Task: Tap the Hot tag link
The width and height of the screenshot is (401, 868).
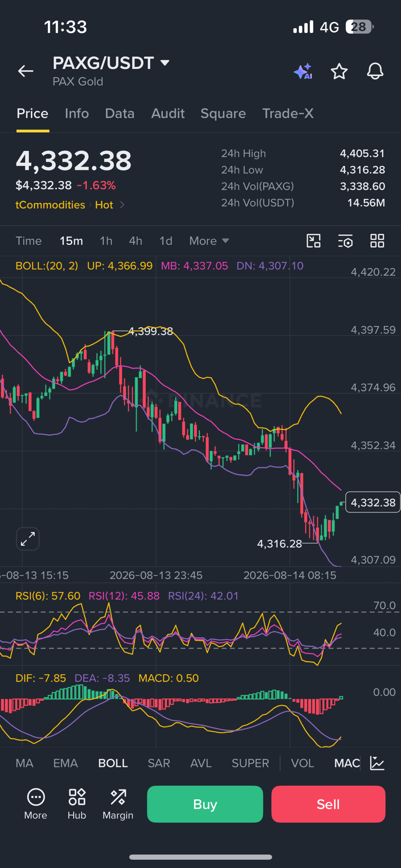Action: tap(104, 205)
